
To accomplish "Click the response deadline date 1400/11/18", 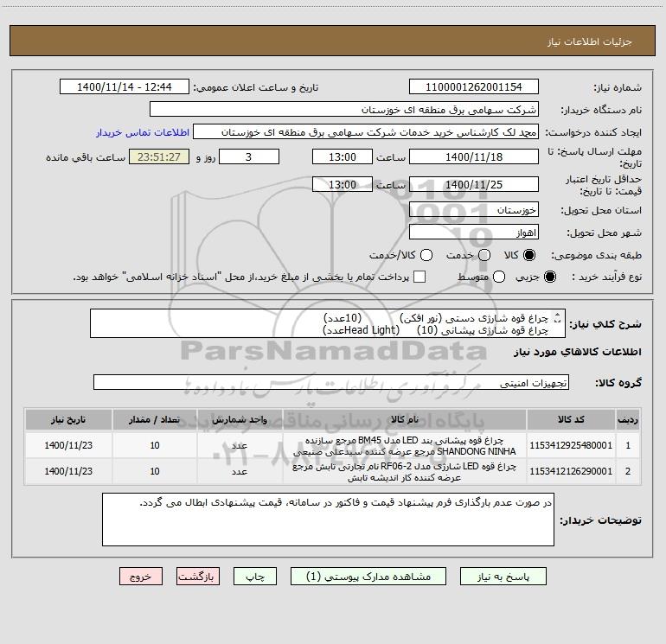I will pyautogui.click(x=474, y=156).
